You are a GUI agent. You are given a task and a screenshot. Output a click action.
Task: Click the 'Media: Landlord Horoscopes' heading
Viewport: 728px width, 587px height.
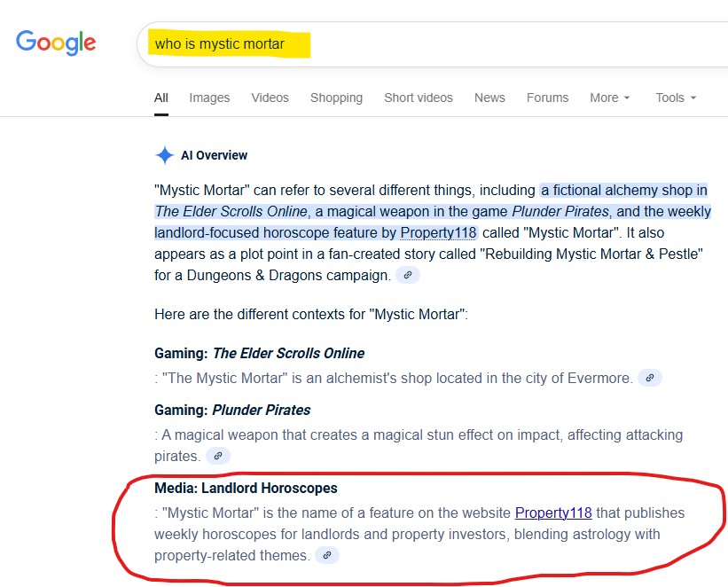[246, 488]
